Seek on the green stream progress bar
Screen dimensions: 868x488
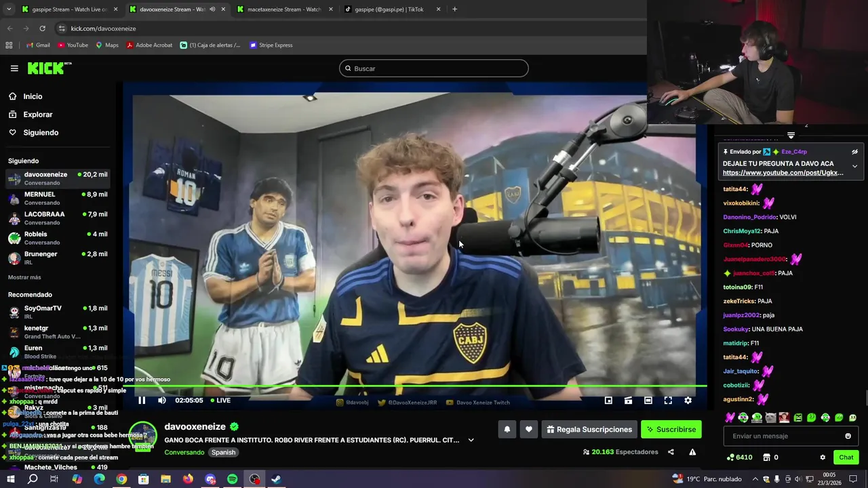414,387
